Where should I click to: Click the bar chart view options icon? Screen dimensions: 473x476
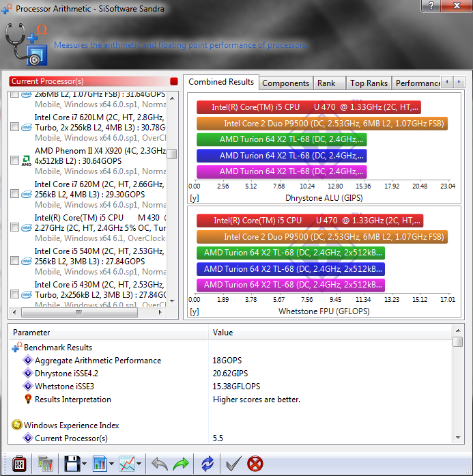point(100,464)
